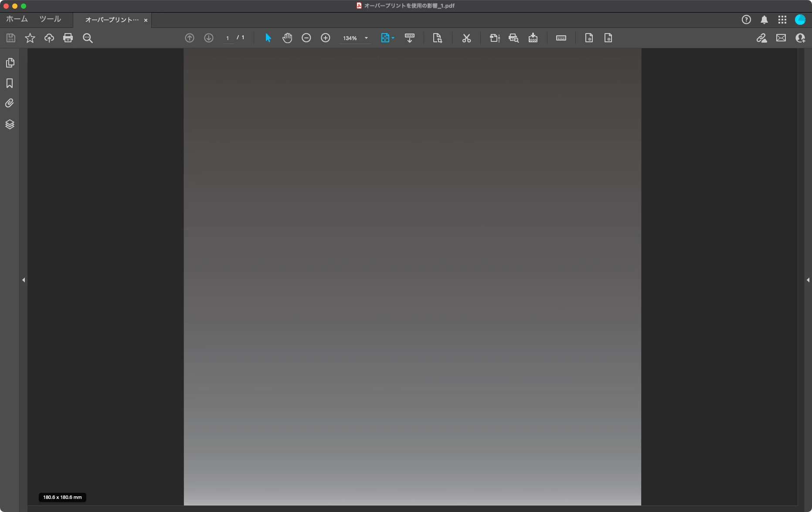
Task: Bookmark the file with the star icon
Action: 30,38
